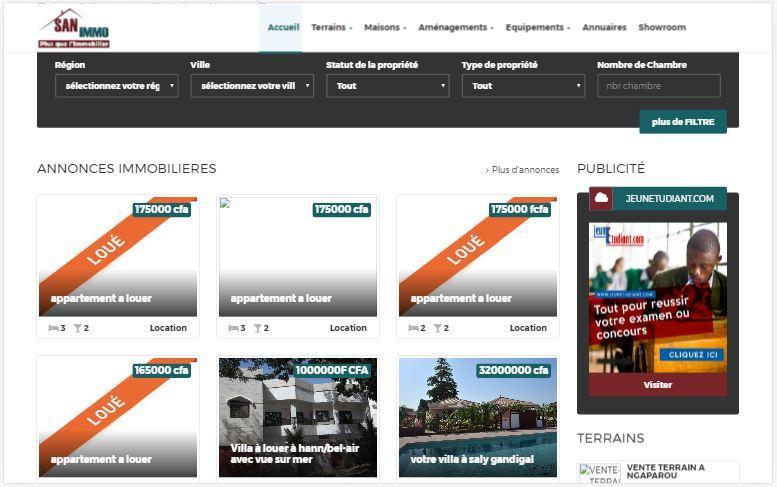Click the TERRAINS section heading

(x=610, y=438)
